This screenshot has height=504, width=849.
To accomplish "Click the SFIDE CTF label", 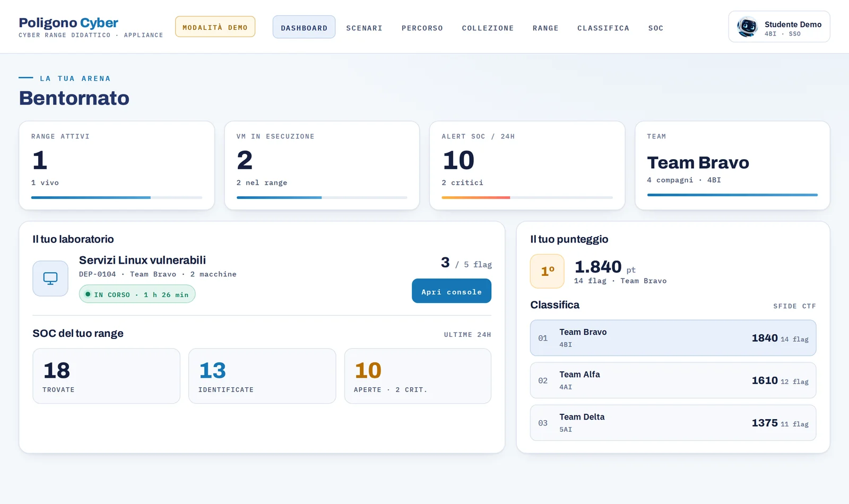I will click(x=794, y=306).
